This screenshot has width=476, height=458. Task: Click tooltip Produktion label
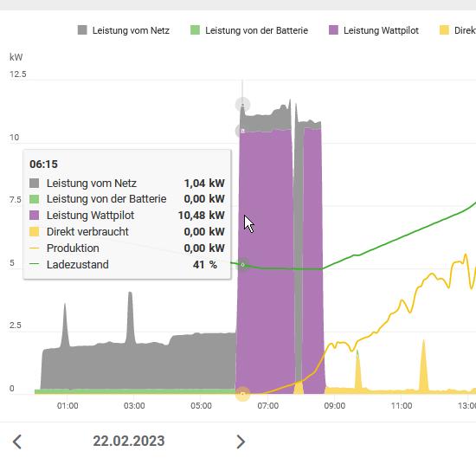coord(73,248)
